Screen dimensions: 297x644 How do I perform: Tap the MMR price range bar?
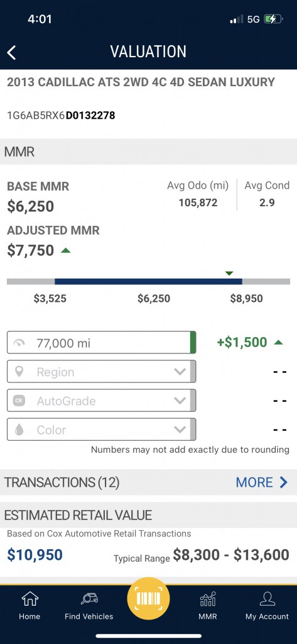click(148, 282)
